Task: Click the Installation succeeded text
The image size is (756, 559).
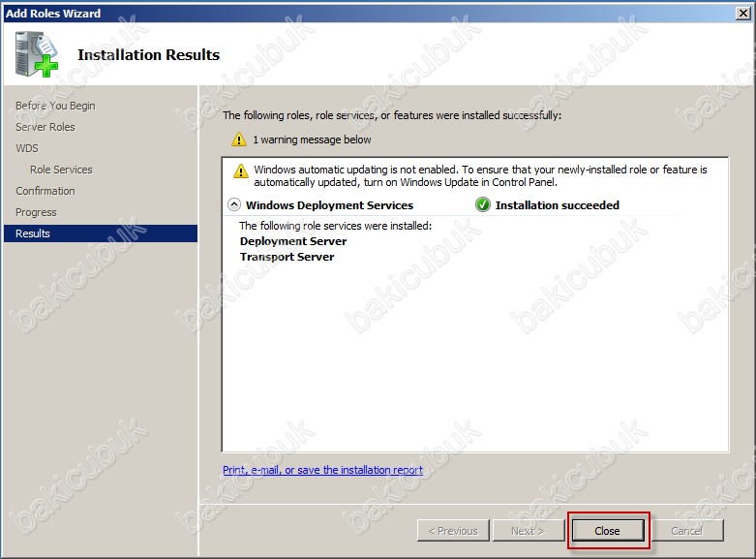Action: coord(558,205)
